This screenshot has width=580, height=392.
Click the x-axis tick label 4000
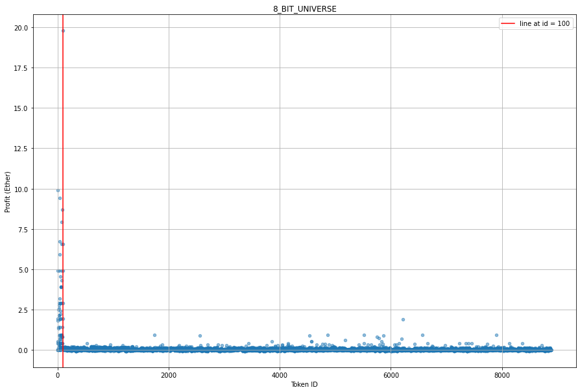(280, 375)
